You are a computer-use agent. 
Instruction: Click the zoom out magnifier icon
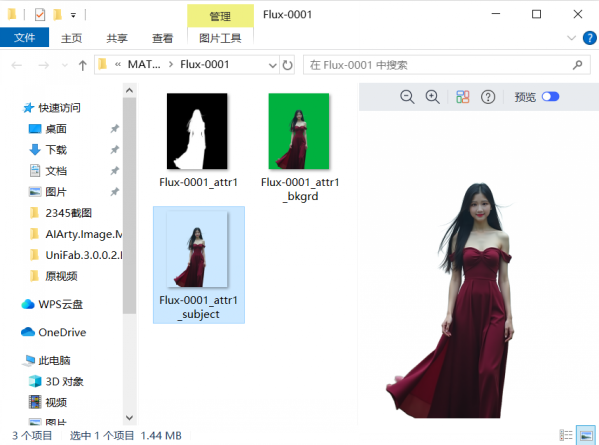(407, 97)
